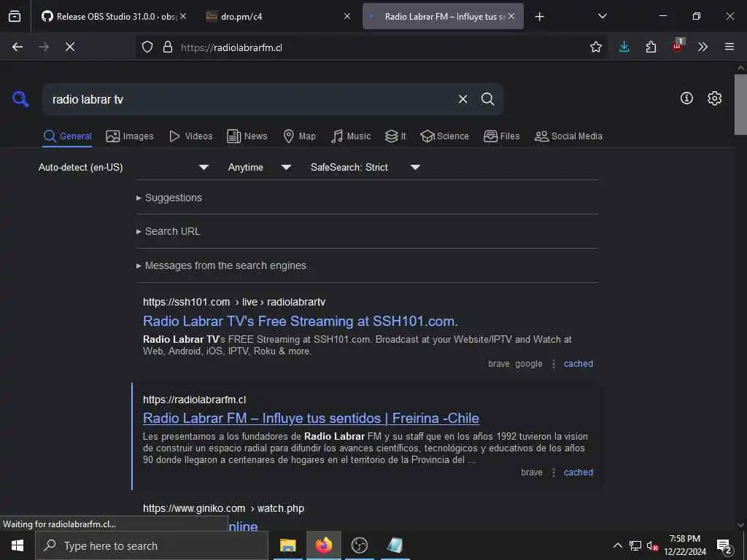Select the Videos category tab
The height and width of the screenshot is (560, 747).
190,136
